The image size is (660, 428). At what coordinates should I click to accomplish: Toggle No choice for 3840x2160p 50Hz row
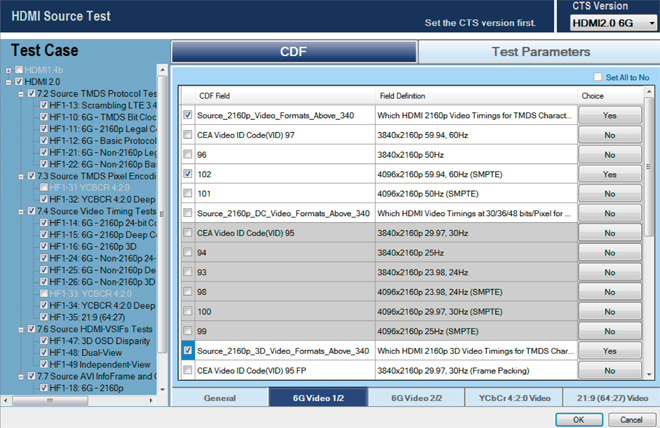pyautogui.click(x=610, y=155)
